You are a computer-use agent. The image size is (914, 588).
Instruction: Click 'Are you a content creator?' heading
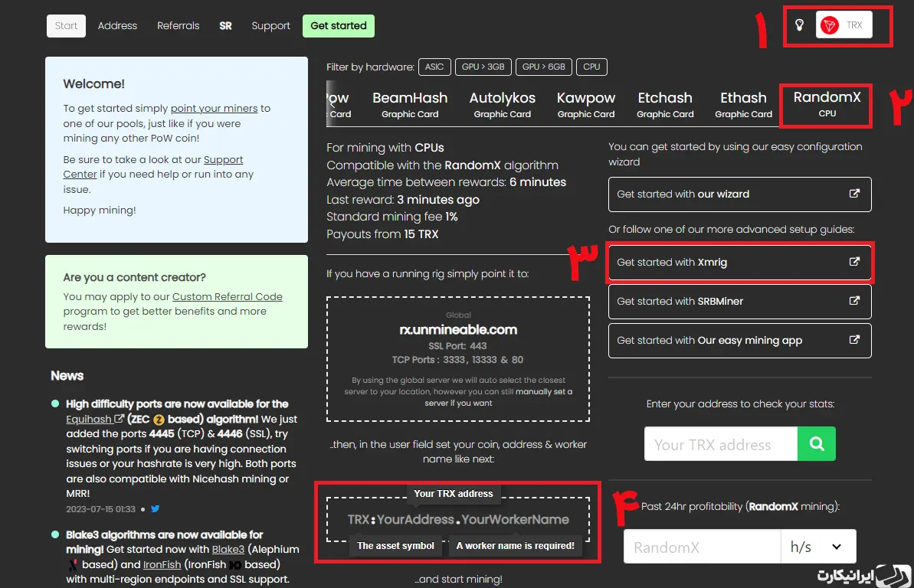pos(135,277)
